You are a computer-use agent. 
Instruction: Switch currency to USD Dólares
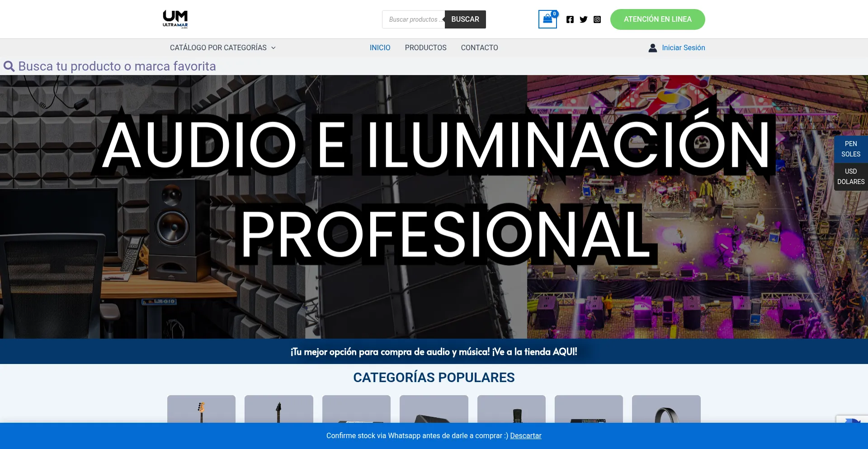pyautogui.click(x=850, y=176)
